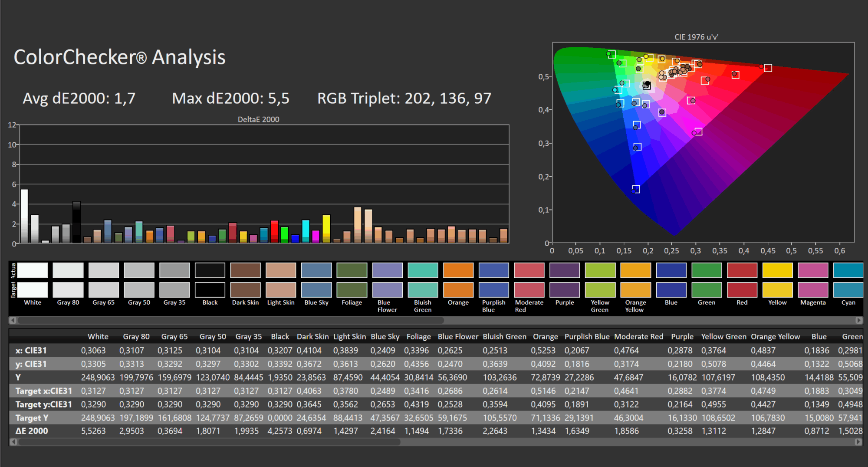Select the actual Yellow Green swatch
The height and width of the screenshot is (467, 868).
[x=600, y=270]
